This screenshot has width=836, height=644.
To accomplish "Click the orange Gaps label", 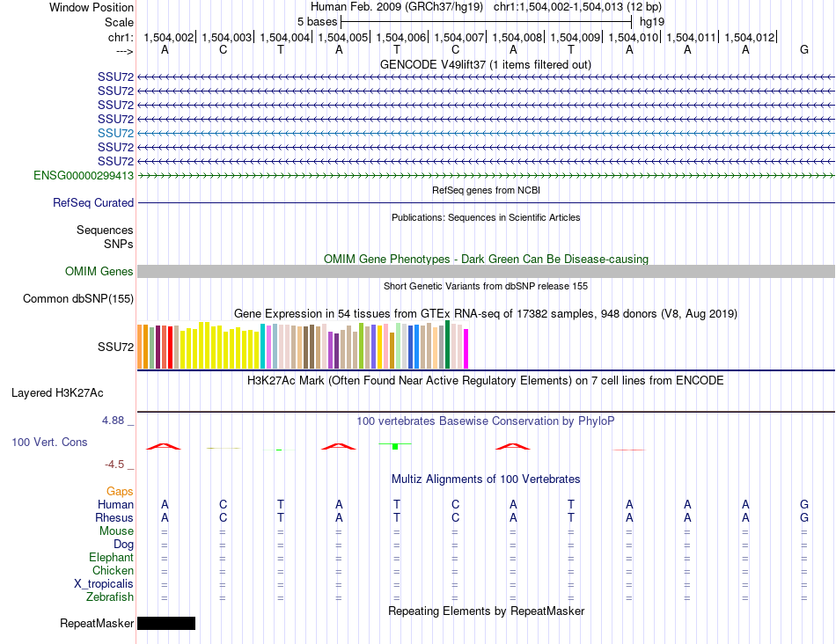I will [x=120, y=491].
